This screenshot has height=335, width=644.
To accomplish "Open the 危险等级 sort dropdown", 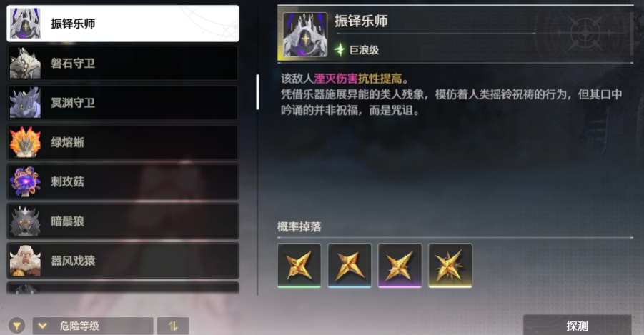I will point(93,326).
